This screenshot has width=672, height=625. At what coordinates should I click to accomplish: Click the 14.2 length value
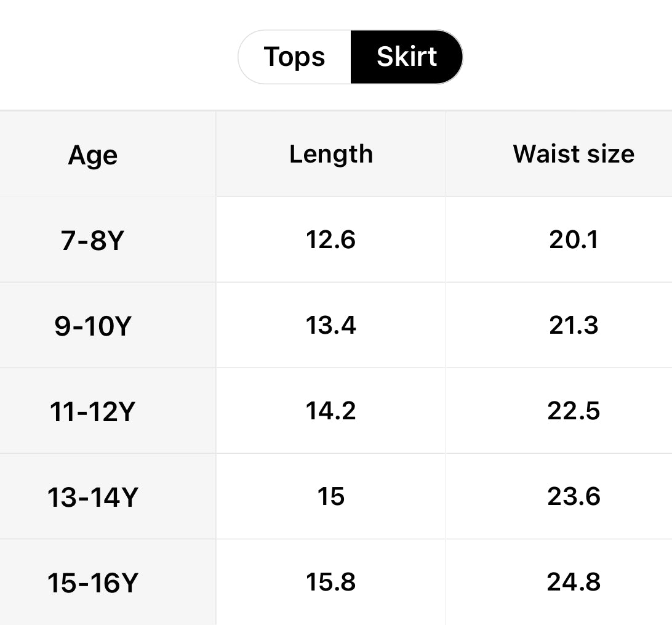[331, 411]
